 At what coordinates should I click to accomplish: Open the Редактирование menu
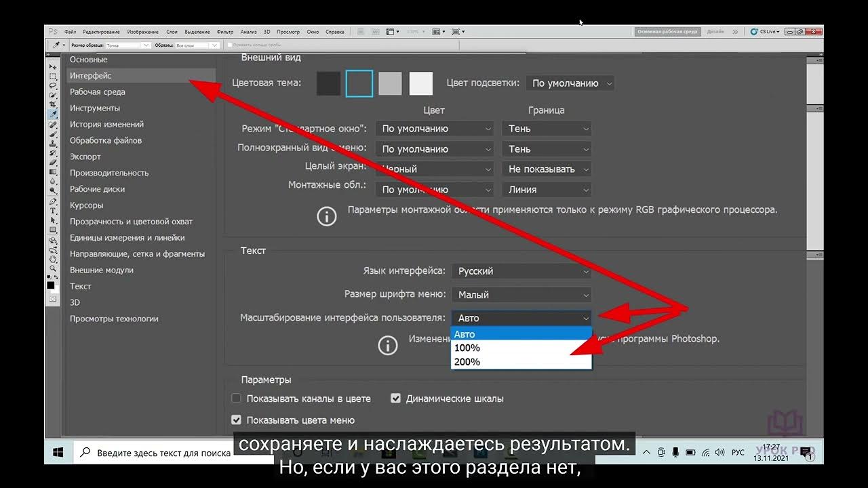[x=101, y=32]
